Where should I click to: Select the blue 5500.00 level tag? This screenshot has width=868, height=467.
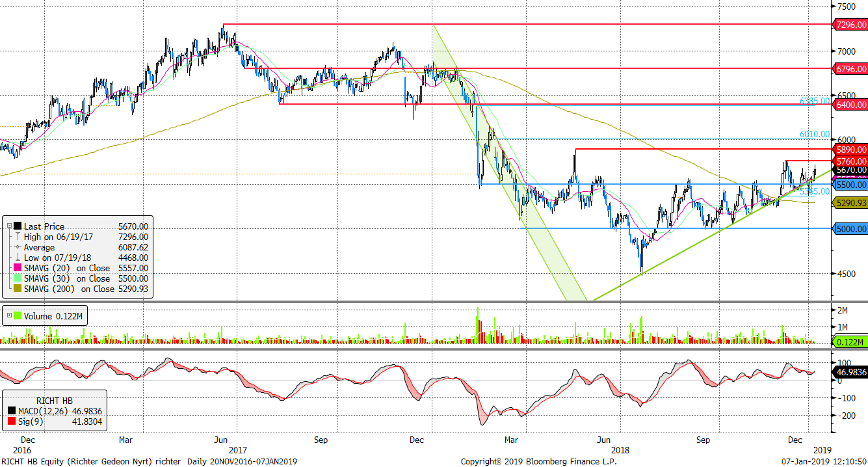point(851,184)
